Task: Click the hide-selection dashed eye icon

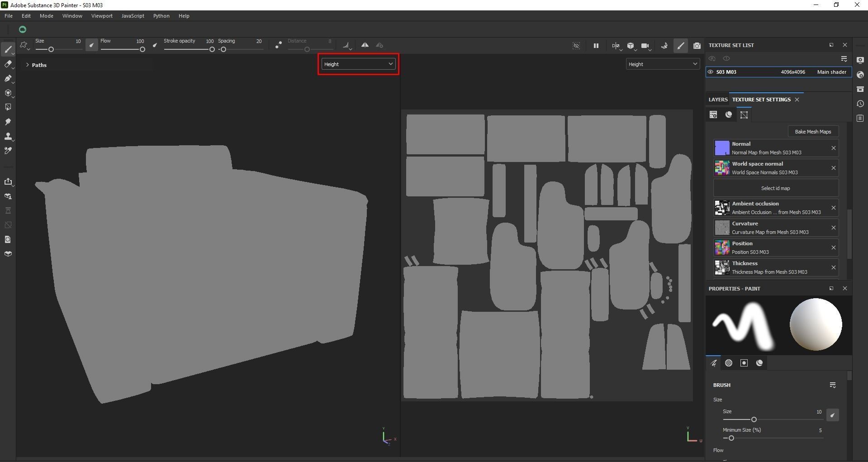Action: (576, 46)
